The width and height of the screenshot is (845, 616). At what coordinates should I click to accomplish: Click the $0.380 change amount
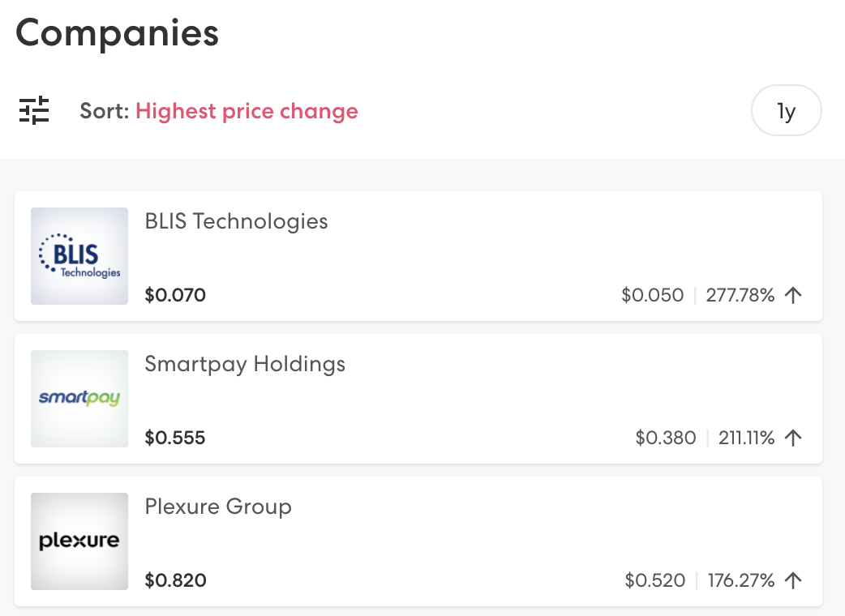[666, 438]
